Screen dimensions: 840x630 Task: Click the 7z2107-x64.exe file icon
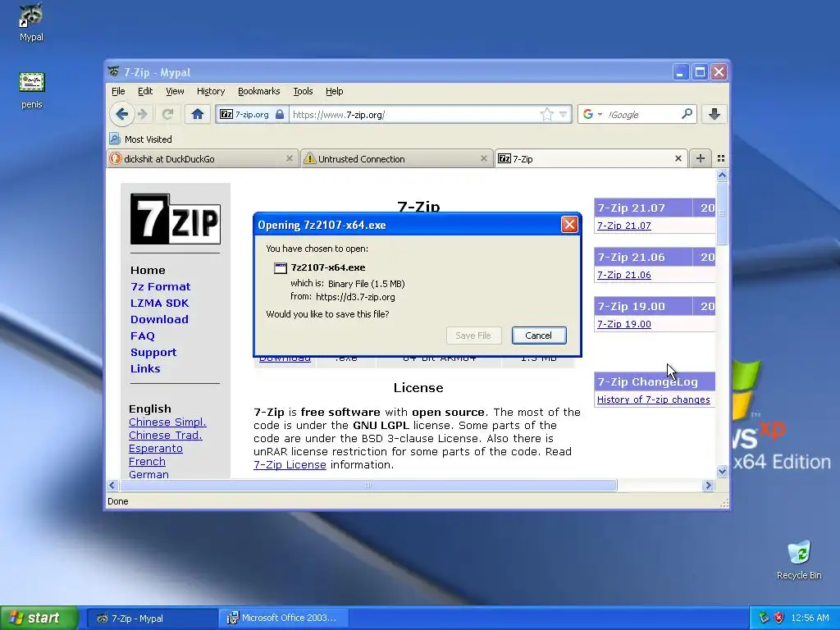281,268
